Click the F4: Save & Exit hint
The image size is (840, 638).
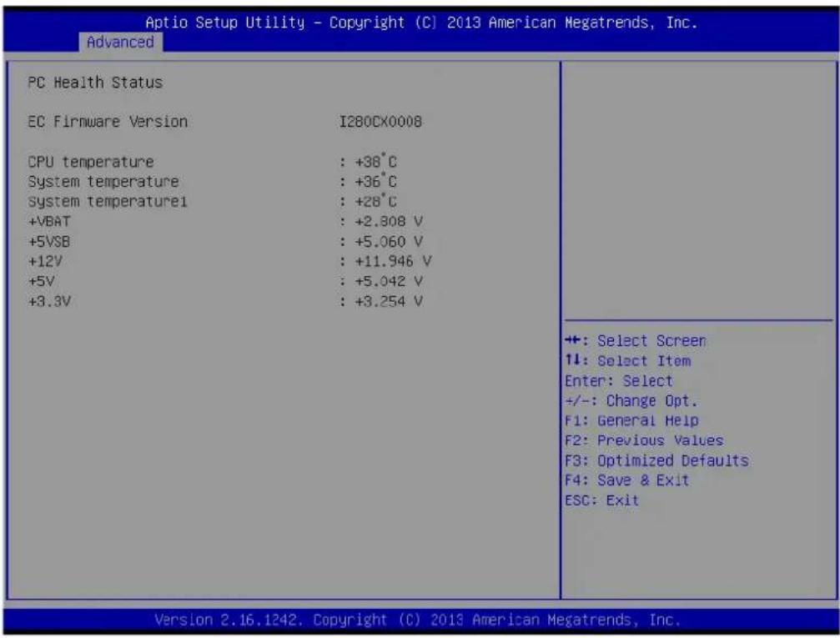pos(626,480)
